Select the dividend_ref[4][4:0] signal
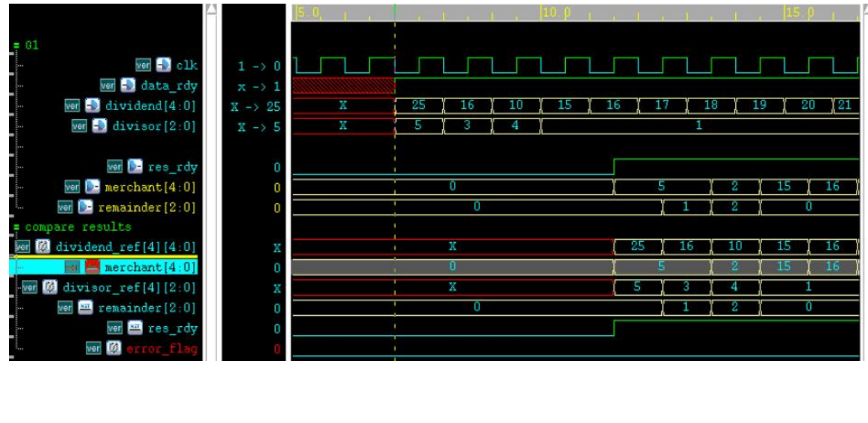The width and height of the screenshot is (868, 423). pyautogui.click(x=126, y=247)
